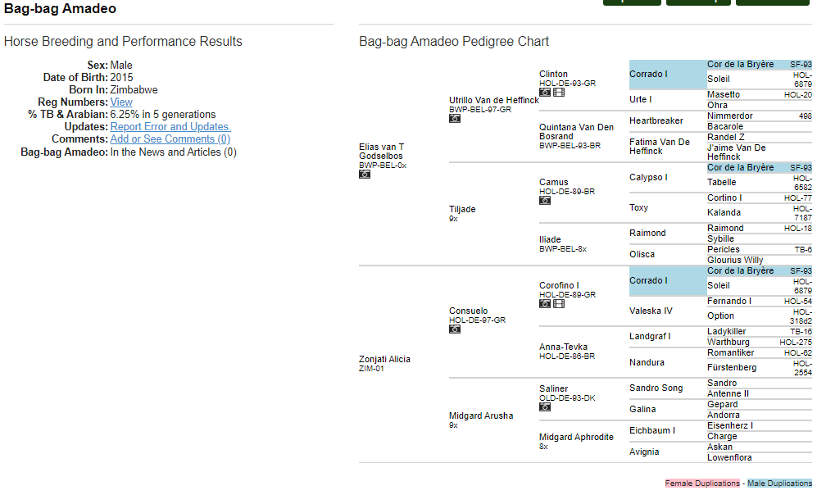Open the Sandro Song ancestor entry
The width and height of the screenshot is (817, 504).
(656, 388)
